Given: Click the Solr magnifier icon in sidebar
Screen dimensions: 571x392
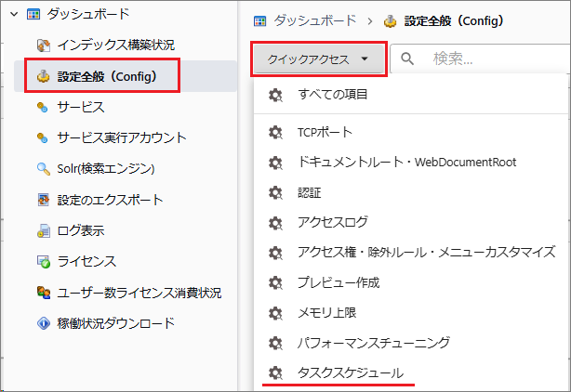Looking at the screenshot, I should pyautogui.click(x=43, y=169).
